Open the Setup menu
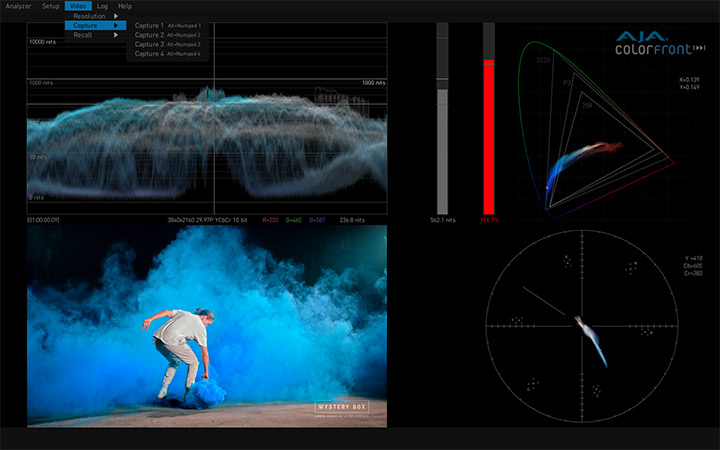 tap(51, 6)
